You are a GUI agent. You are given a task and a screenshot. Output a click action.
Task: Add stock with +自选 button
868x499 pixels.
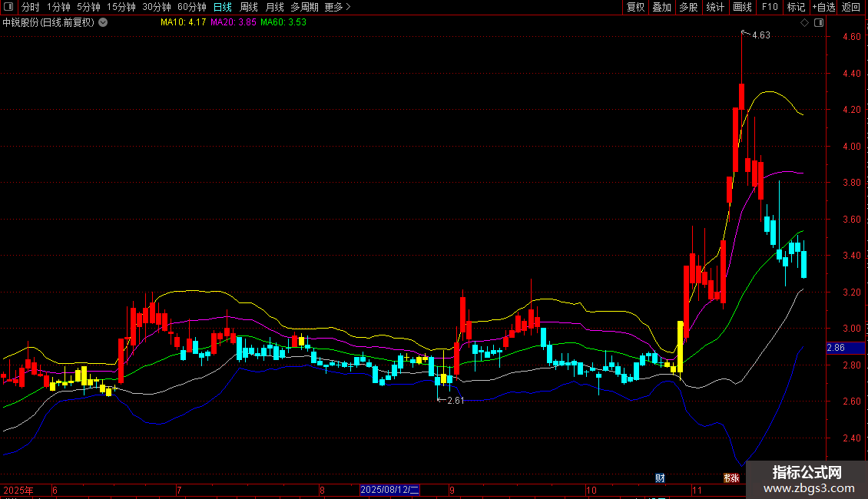coord(823,7)
